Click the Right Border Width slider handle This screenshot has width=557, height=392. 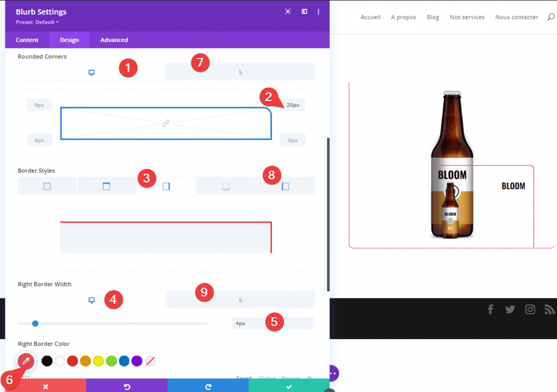point(35,323)
